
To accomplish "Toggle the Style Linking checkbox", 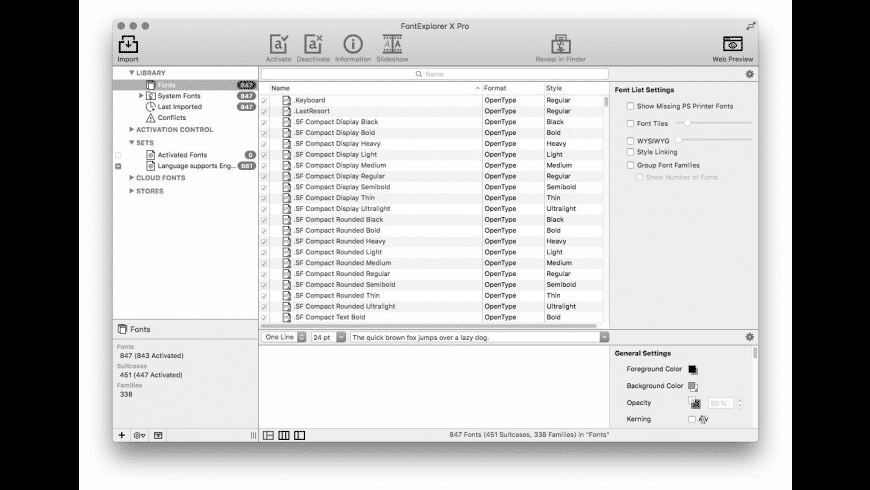I will (630, 151).
